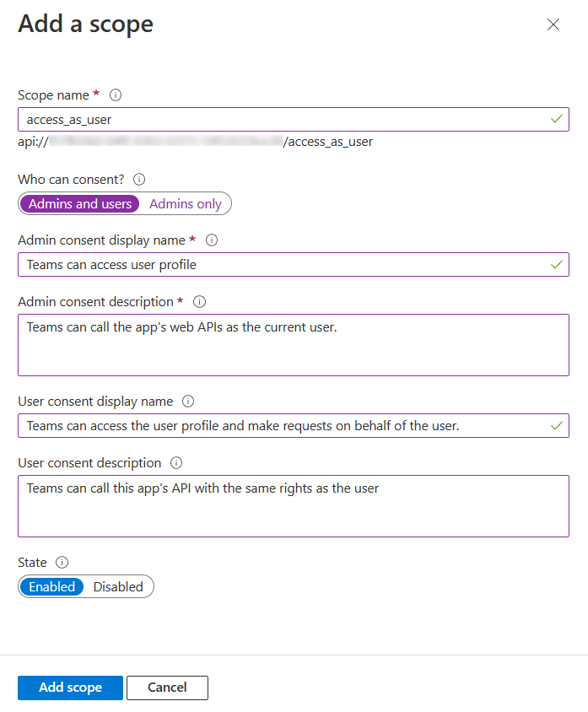Close the Add a scope panel
The height and width of the screenshot is (712, 588).
click(x=553, y=24)
